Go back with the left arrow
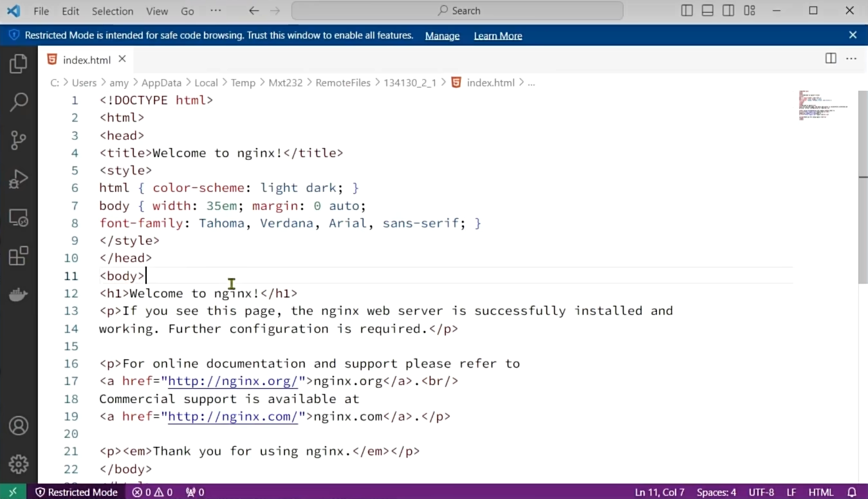The image size is (868, 499). pos(254,11)
